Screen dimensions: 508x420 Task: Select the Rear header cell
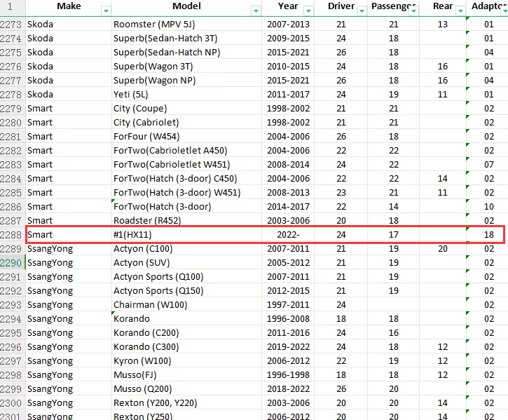point(443,8)
